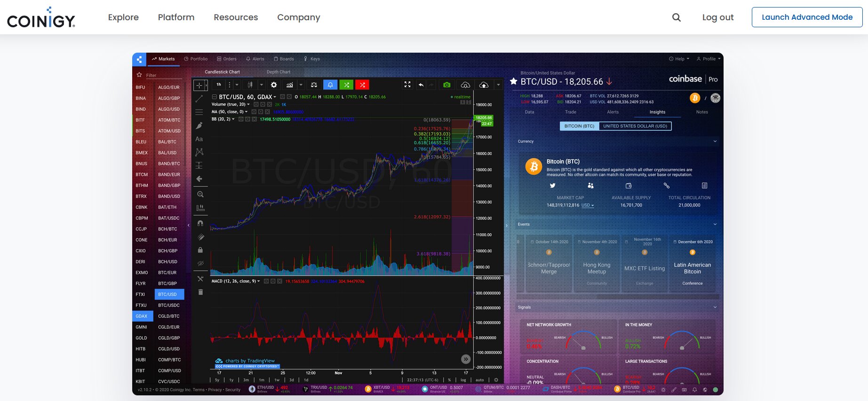Screen dimensions: 868x401
Task: Open the Company menu
Action: tap(299, 17)
